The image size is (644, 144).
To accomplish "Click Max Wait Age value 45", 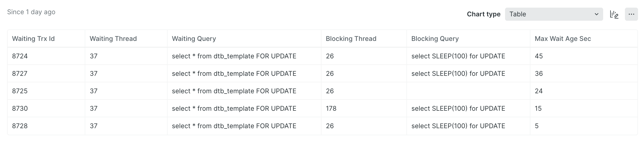I will [x=539, y=56].
